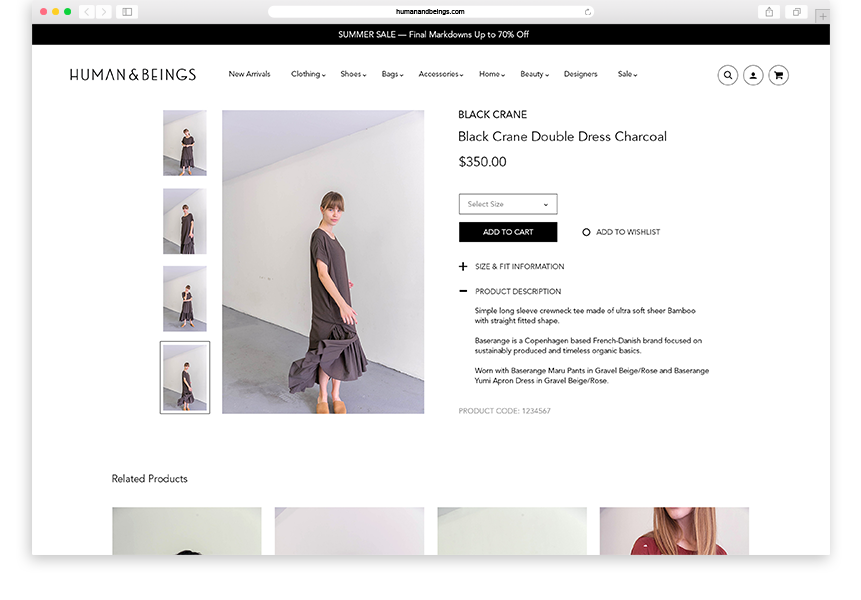The image size is (861, 600).
Task: Open the shopping cart icon
Action: (778, 75)
